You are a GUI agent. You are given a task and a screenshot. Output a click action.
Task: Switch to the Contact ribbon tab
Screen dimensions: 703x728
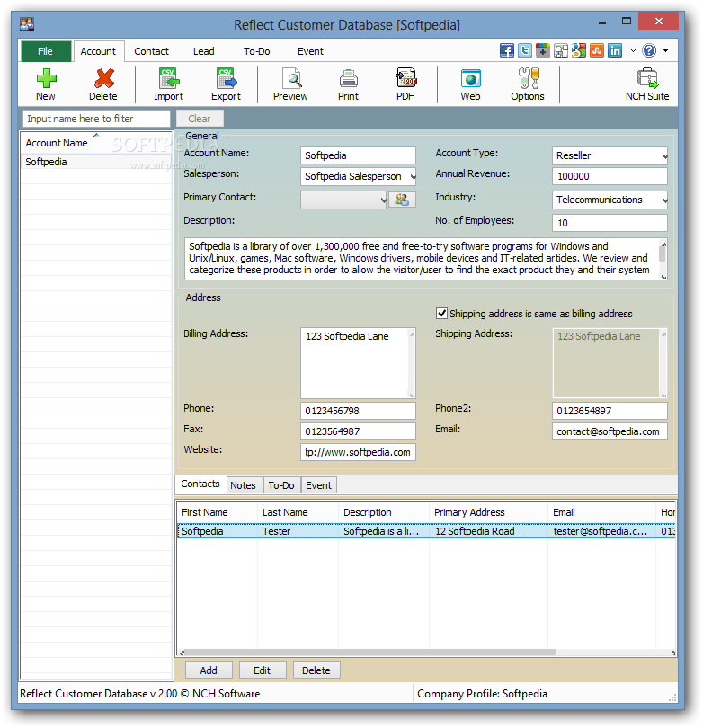(151, 51)
